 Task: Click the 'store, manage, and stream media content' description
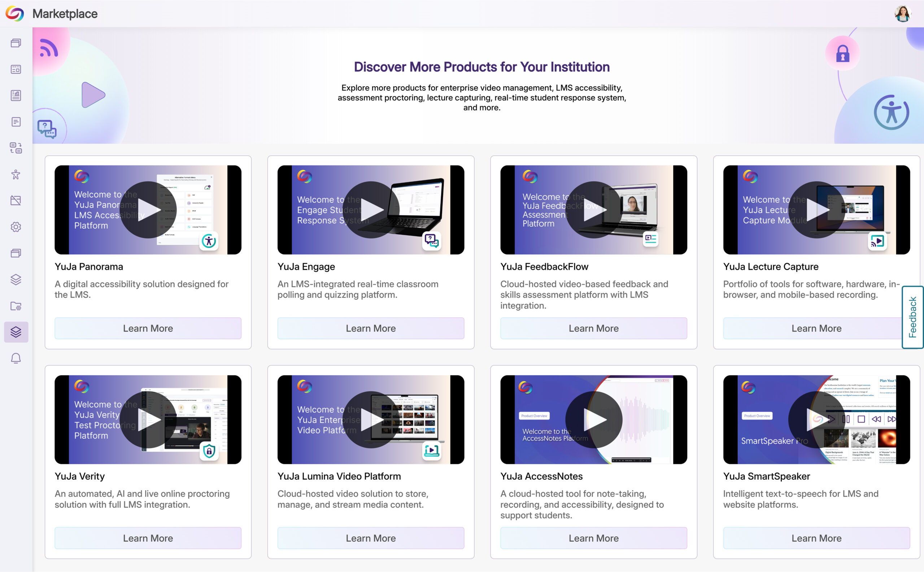coord(353,499)
